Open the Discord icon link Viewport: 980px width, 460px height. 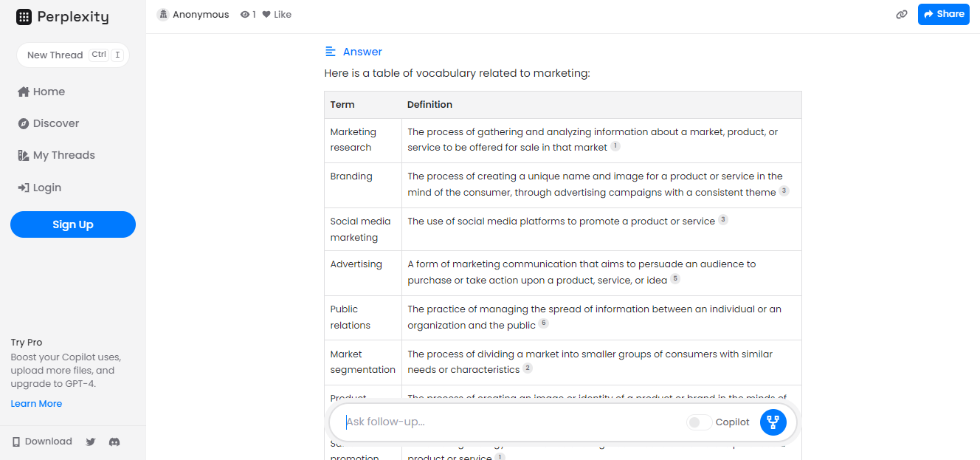click(114, 442)
